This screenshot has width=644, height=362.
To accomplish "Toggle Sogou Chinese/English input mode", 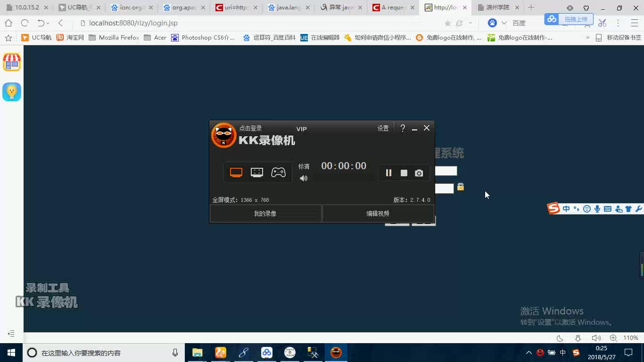I will (x=566, y=209).
